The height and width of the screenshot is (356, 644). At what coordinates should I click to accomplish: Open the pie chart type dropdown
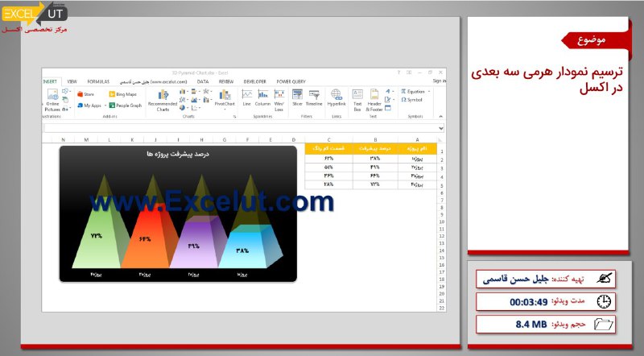(x=184, y=108)
